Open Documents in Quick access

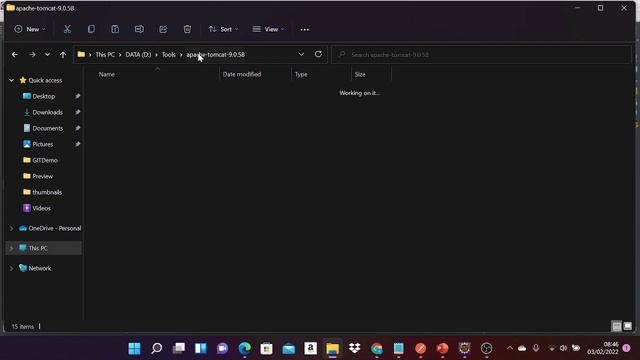[x=47, y=128]
